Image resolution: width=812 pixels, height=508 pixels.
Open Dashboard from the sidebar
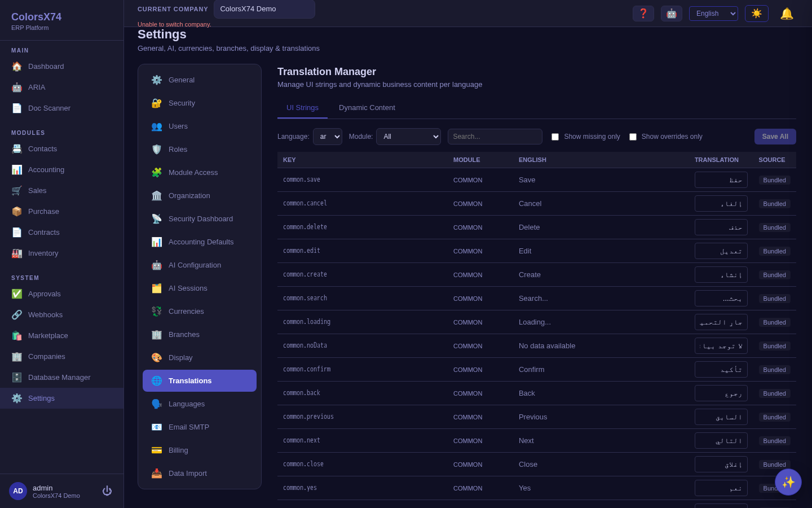click(62, 67)
